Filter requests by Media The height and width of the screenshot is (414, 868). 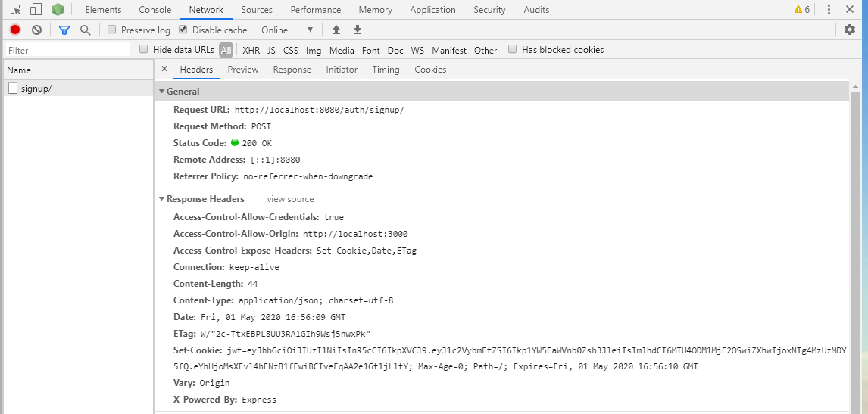click(342, 51)
